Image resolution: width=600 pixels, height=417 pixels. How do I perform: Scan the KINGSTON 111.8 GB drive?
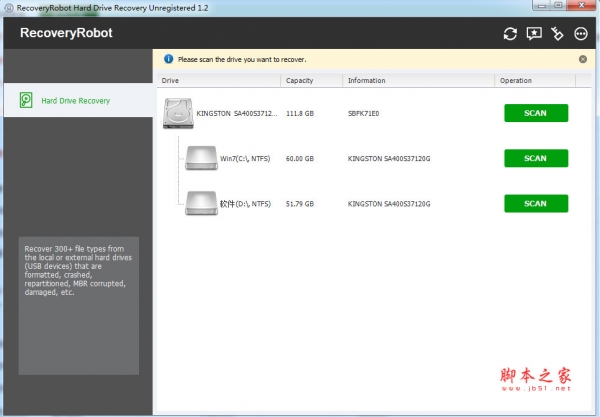click(x=535, y=113)
